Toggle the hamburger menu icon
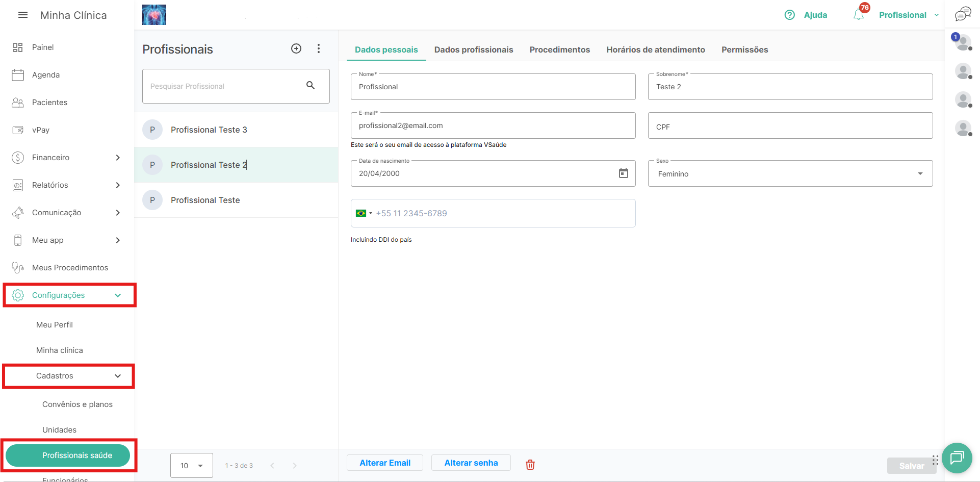980x482 pixels. (x=23, y=15)
